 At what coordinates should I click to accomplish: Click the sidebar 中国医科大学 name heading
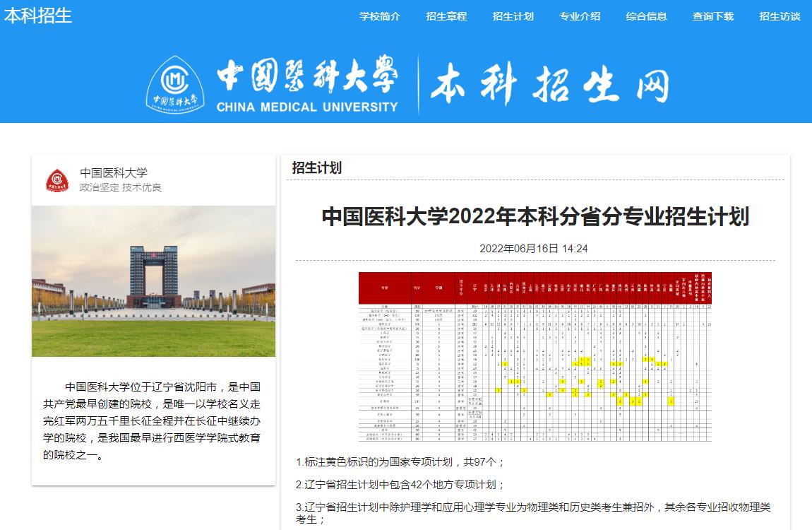114,172
